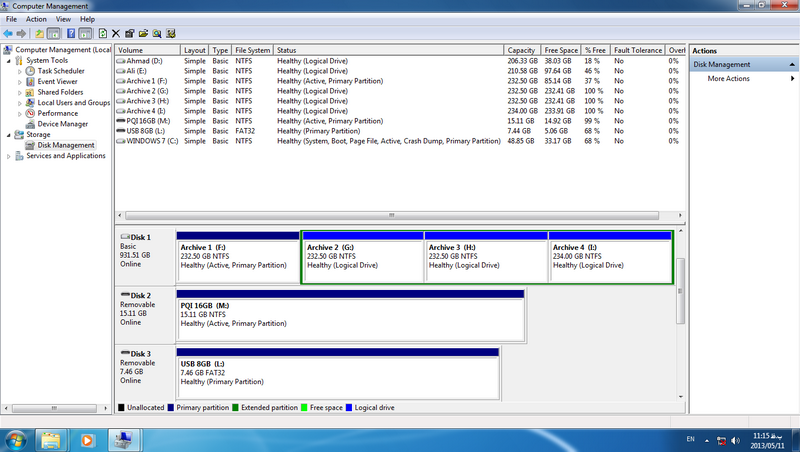The image size is (800, 452).
Task: Open the Help toolbar icon
Action: (71, 34)
